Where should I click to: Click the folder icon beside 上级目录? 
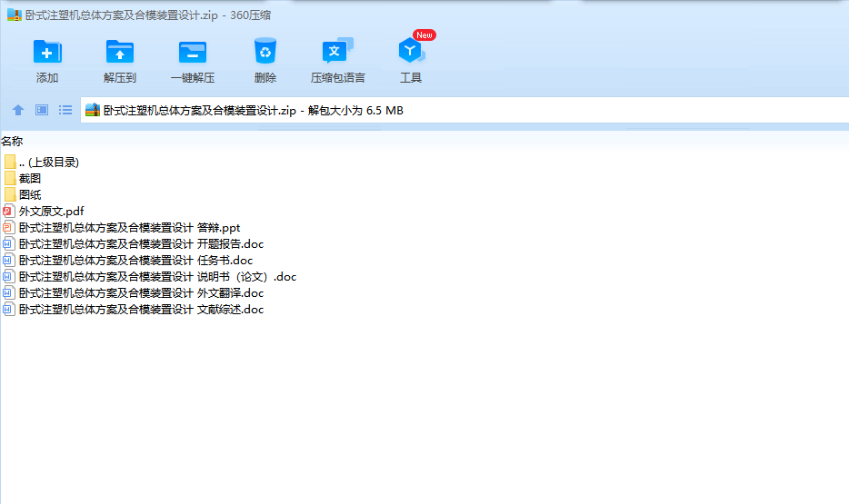pyautogui.click(x=10, y=162)
